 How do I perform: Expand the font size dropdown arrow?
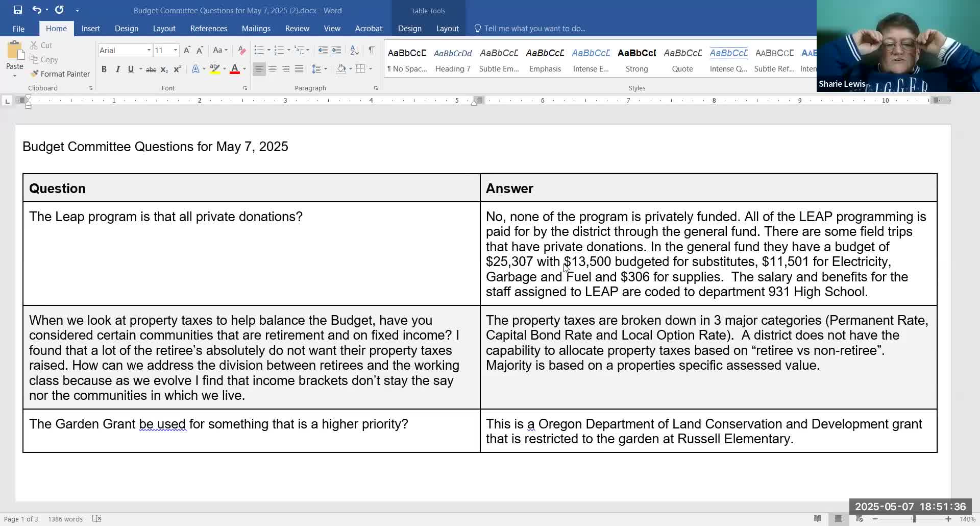coord(176,50)
